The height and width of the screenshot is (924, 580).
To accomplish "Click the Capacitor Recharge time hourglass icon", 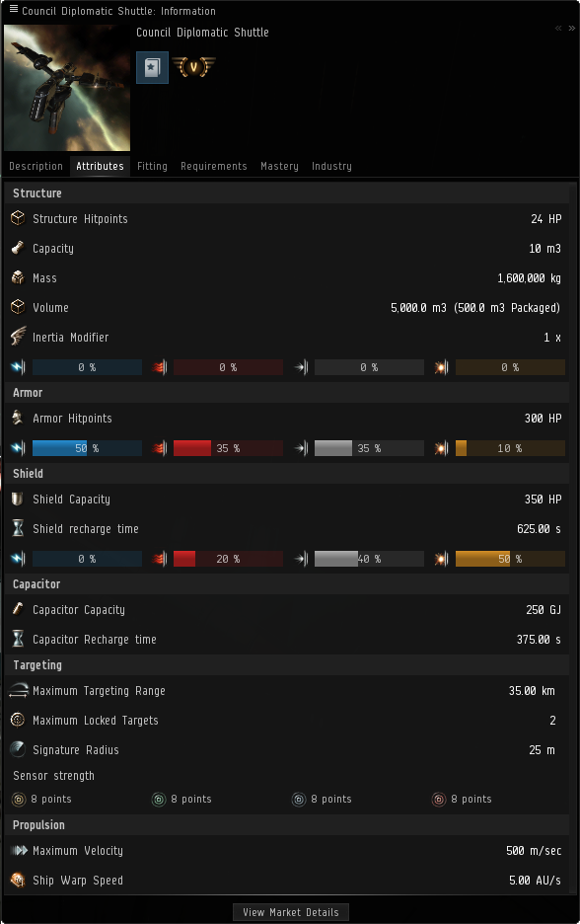I will click(x=19, y=639).
